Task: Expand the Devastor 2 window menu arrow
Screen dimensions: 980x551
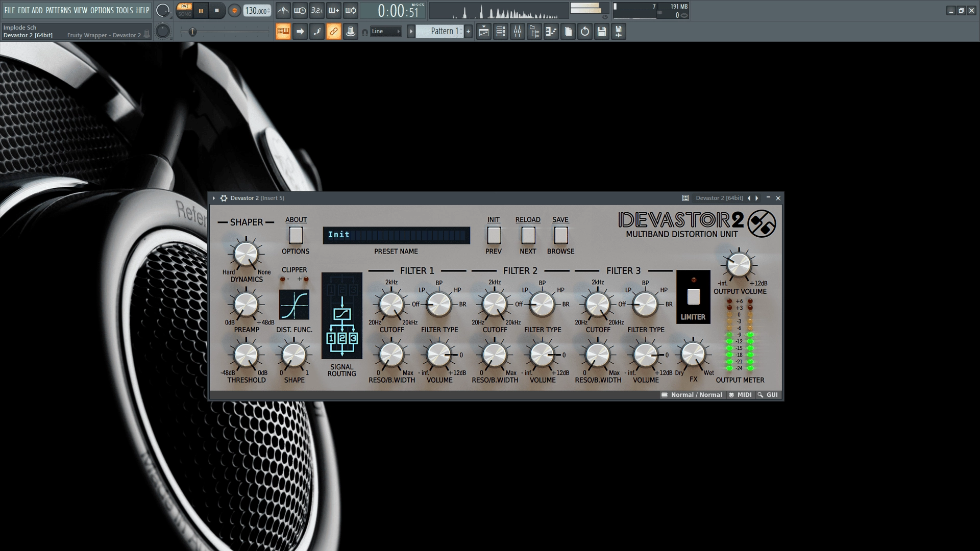Action: pyautogui.click(x=214, y=198)
